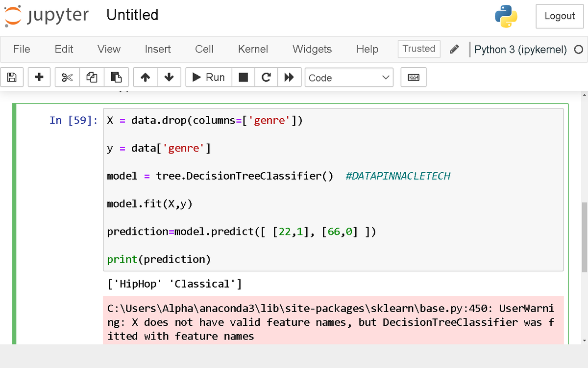Click the y = data['genre'] code line
Viewport: 588px width, 368px height.
159,148
